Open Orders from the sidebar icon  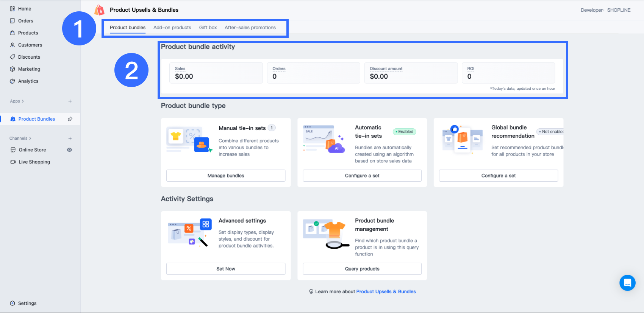(13, 21)
